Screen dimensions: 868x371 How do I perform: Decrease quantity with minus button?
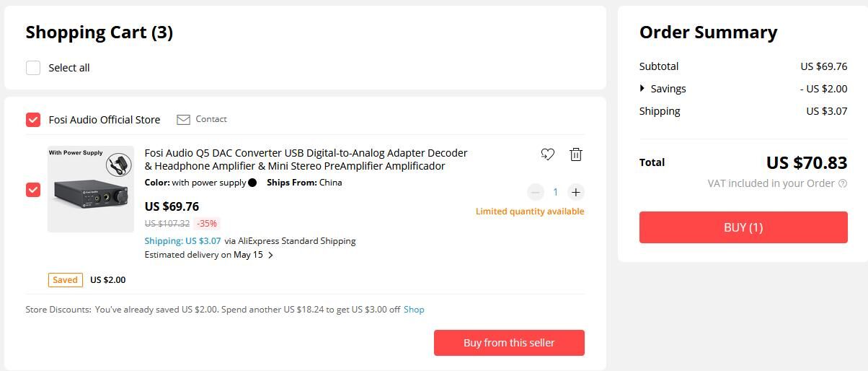pyautogui.click(x=536, y=192)
